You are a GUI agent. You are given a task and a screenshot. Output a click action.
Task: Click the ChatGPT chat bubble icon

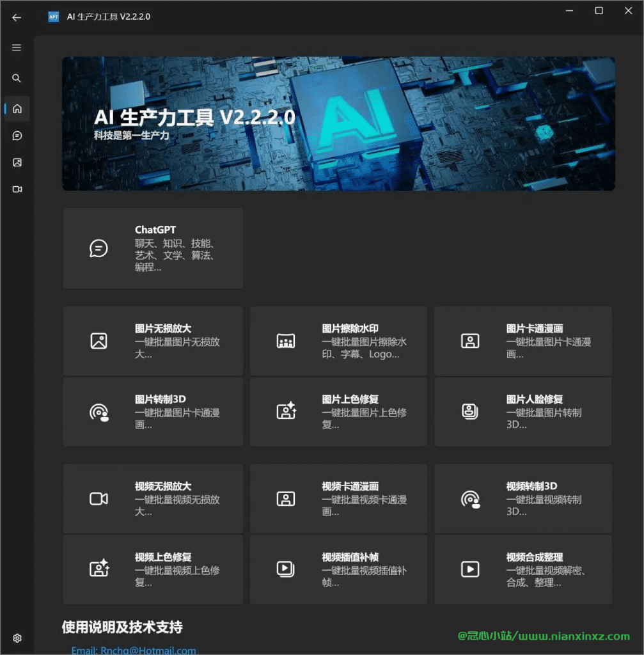click(98, 249)
